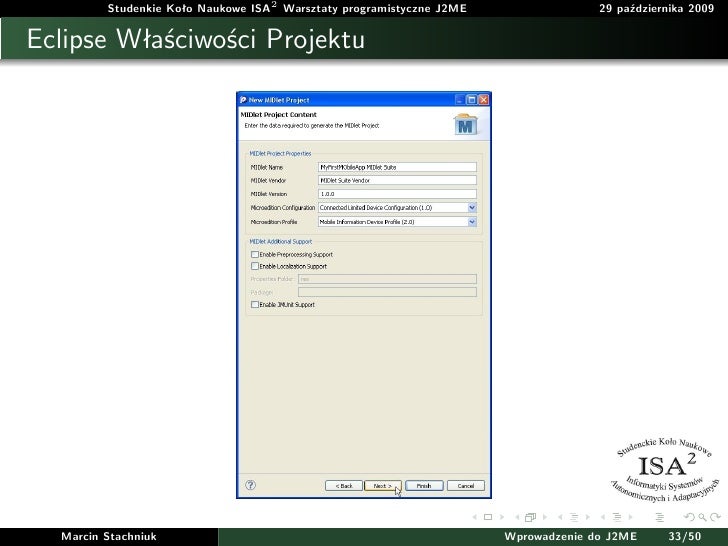
Task: Click the Beamer go-back curved arrow
Action: (689, 517)
